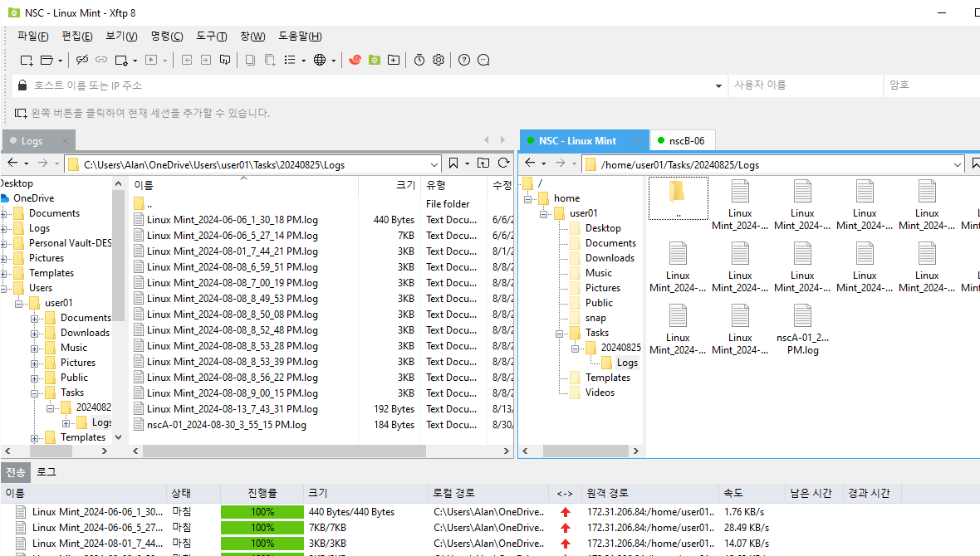
Task: Click the right tab scroll arrow
Action: [502, 140]
